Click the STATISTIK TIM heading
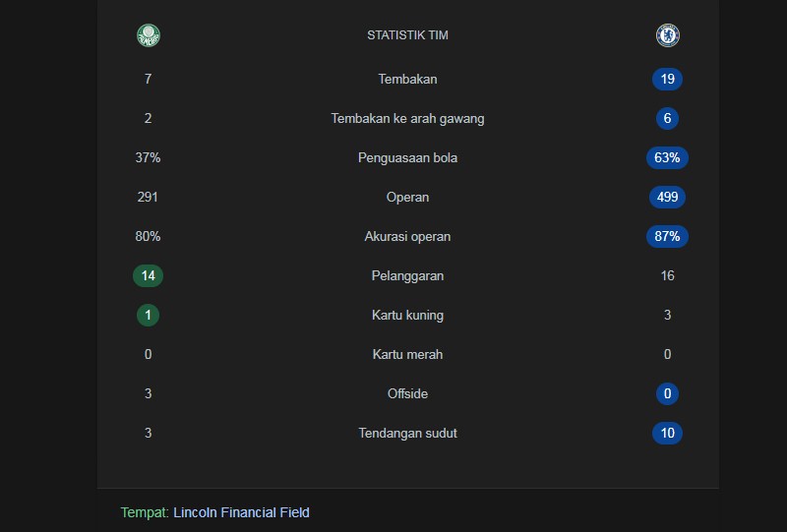This screenshot has height=532, width=787. (x=407, y=35)
